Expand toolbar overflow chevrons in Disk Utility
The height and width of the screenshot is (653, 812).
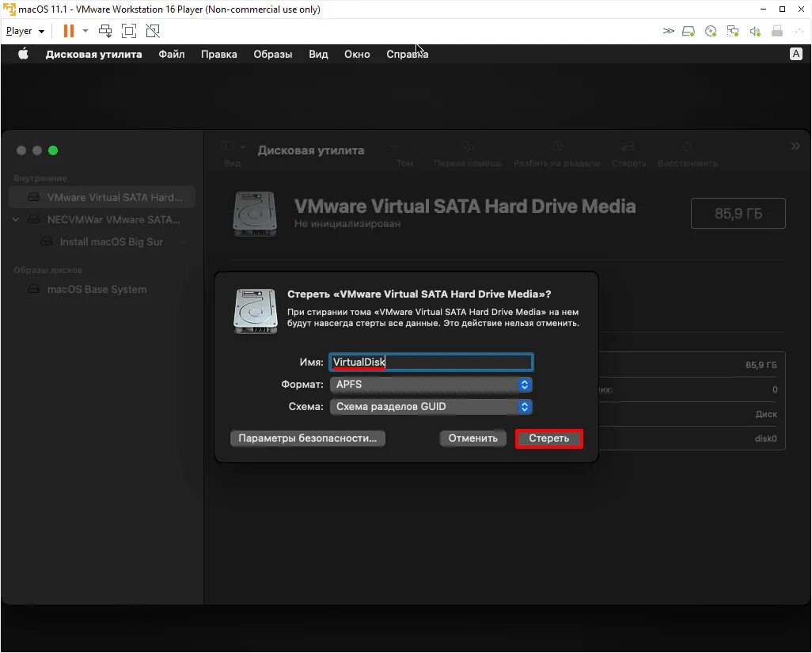click(795, 146)
